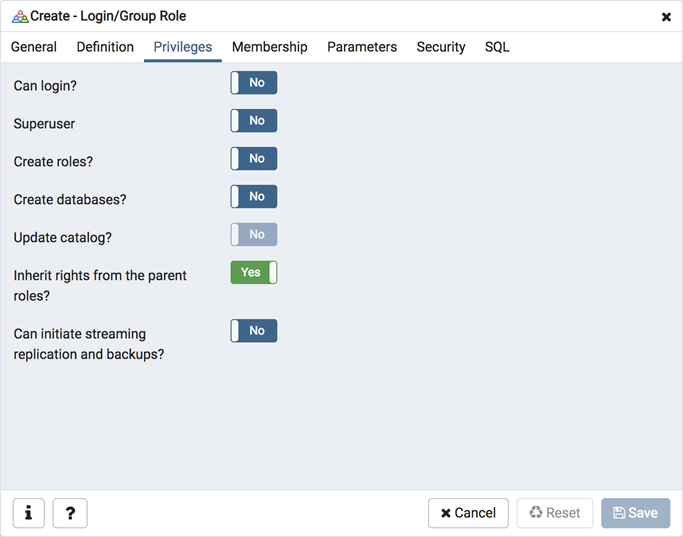Click the info (i) icon button
This screenshot has height=537, width=683.
coord(28,513)
